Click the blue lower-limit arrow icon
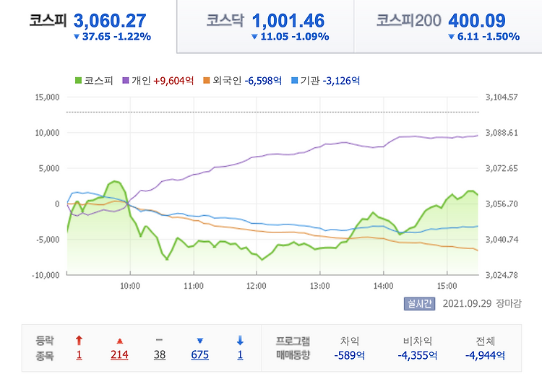 [x=240, y=341]
